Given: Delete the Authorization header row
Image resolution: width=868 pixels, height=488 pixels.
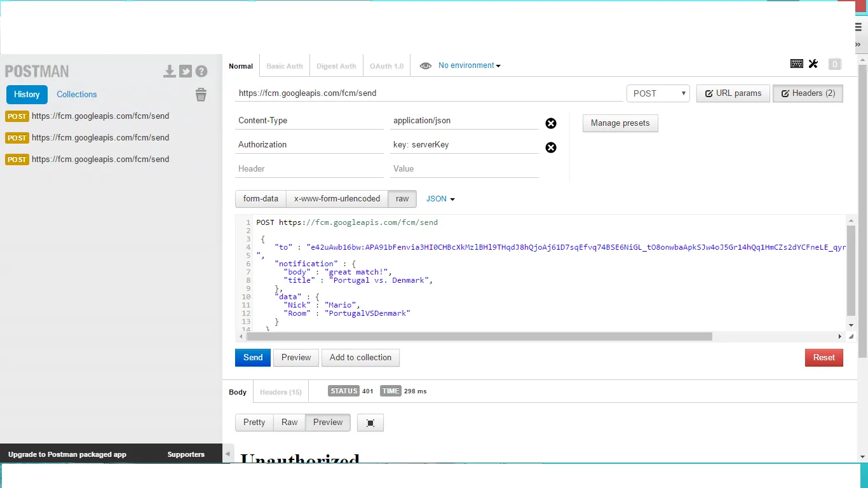Looking at the screenshot, I should (551, 147).
